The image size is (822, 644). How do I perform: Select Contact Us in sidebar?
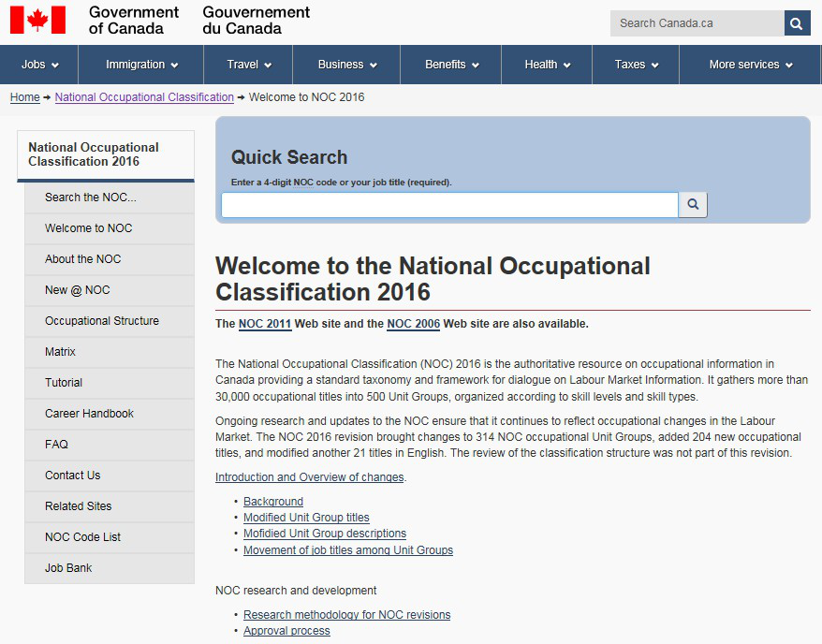coord(109,476)
